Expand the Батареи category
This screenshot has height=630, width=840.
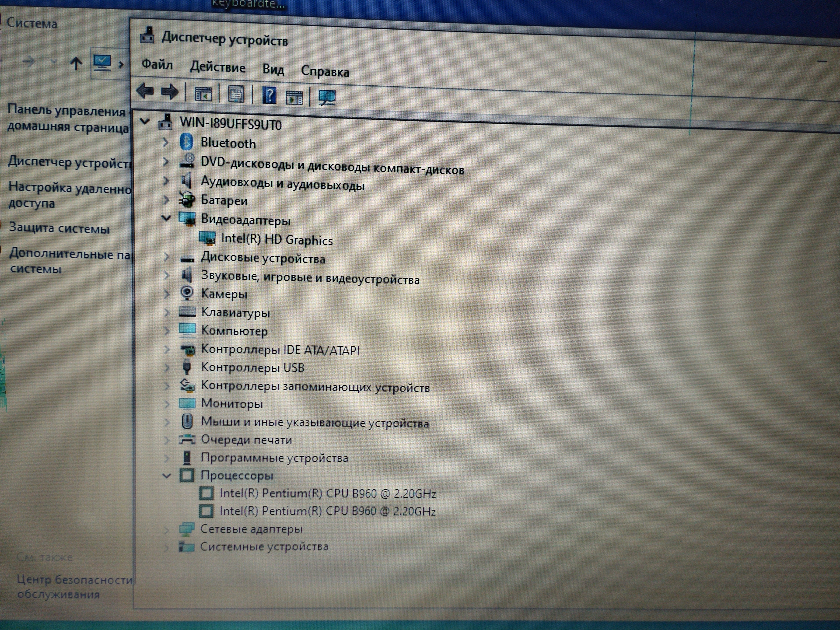(166, 199)
